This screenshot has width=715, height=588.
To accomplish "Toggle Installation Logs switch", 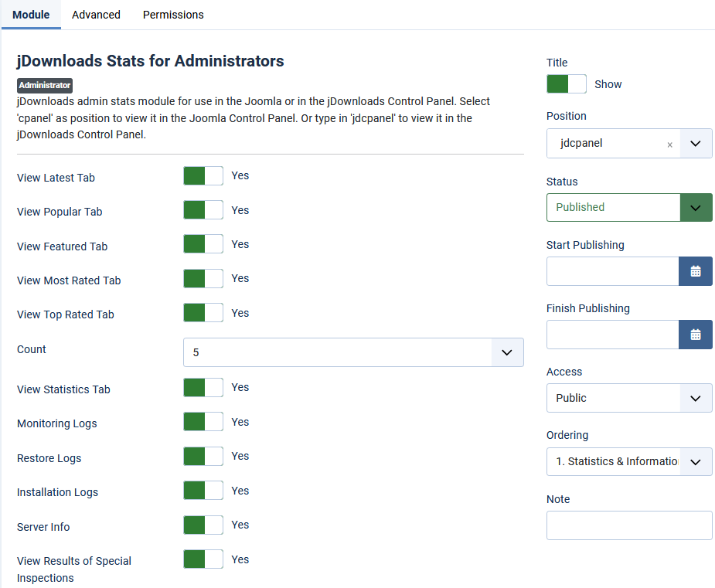I will (203, 491).
